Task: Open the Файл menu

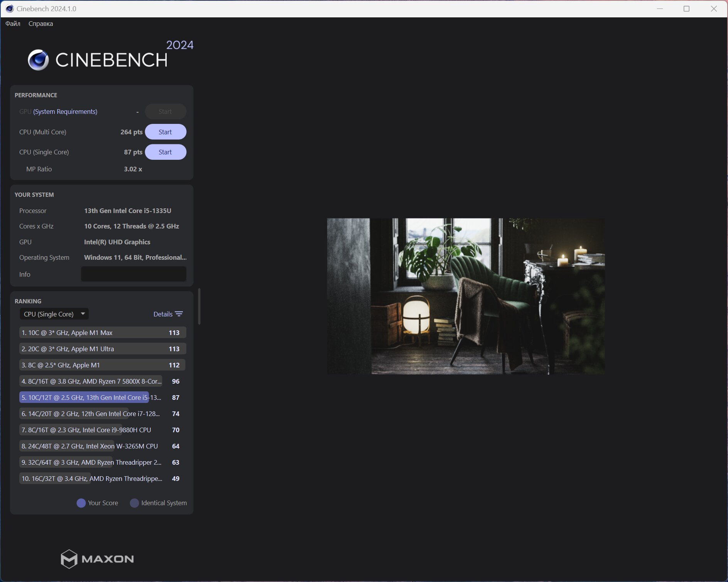Action: 13,24
